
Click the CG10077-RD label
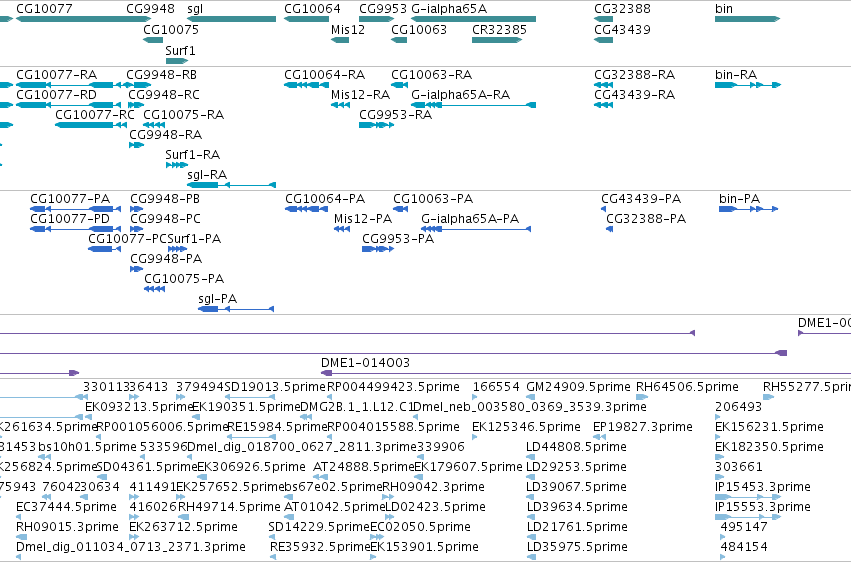[56, 94]
